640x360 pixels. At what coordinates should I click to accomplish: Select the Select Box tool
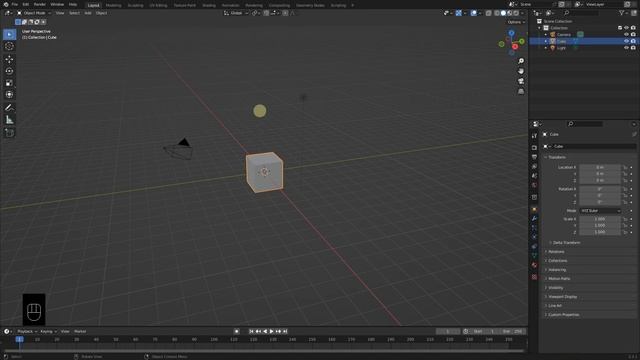[x=9, y=34]
